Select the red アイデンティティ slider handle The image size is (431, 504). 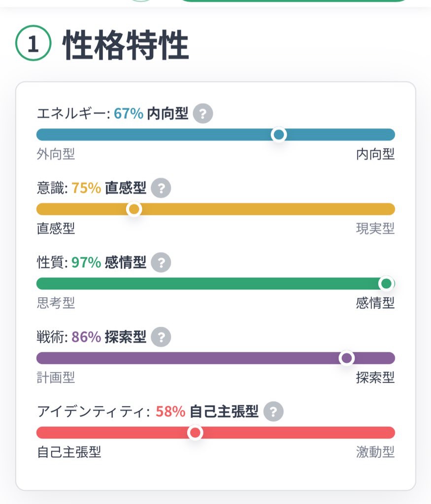(196, 433)
